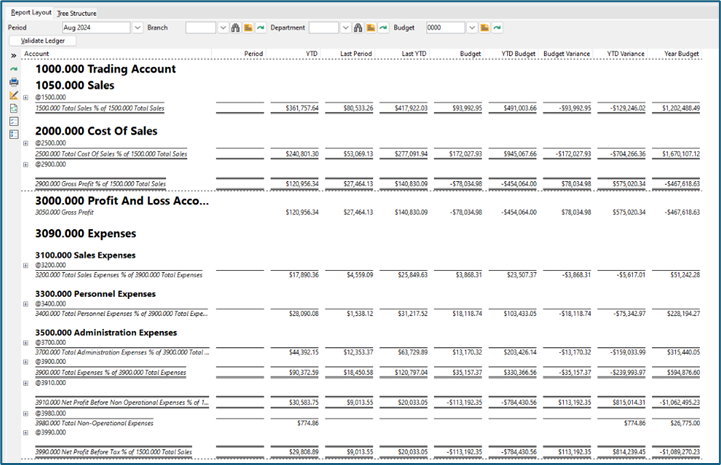Click the Period field showing Aug 2024
Image resolution: width=721 pixels, height=465 pixels.
[96, 28]
